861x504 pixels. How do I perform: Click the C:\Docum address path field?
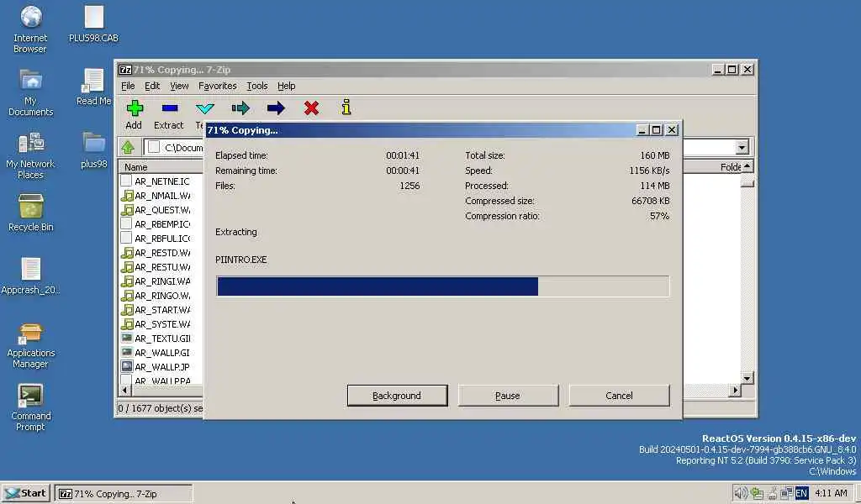(175, 147)
